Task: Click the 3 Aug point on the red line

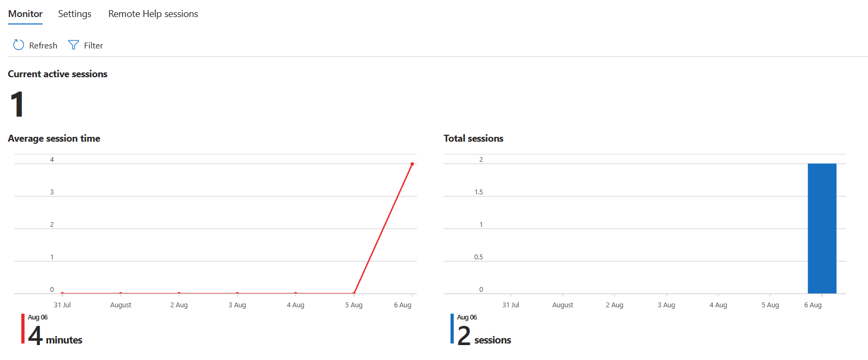Action: pyautogui.click(x=237, y=293)
